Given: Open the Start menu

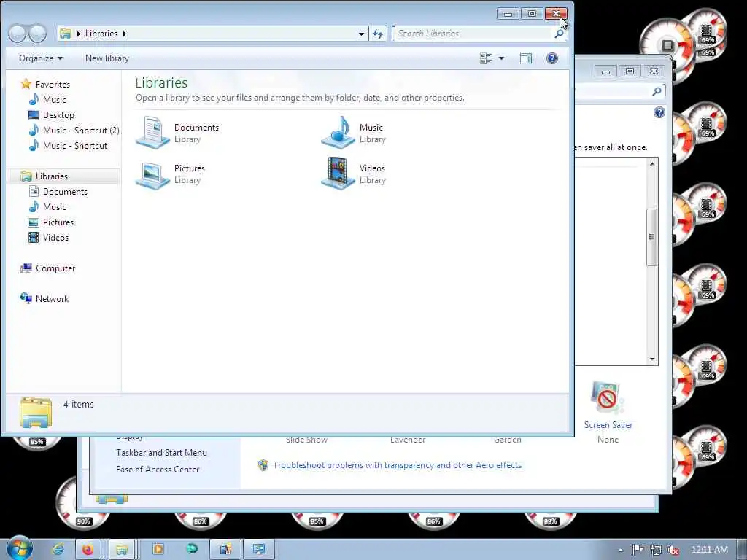Looking at the screenshot, I should pos(18,548).
